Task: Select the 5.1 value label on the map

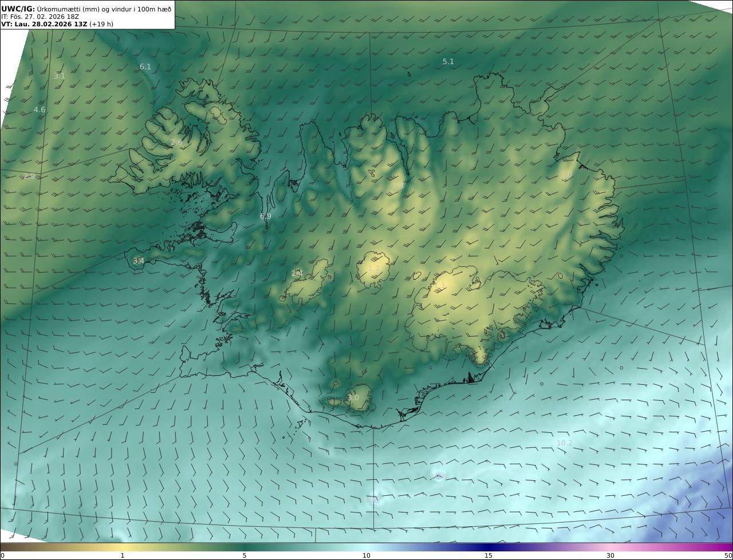Action: (448, 61)
